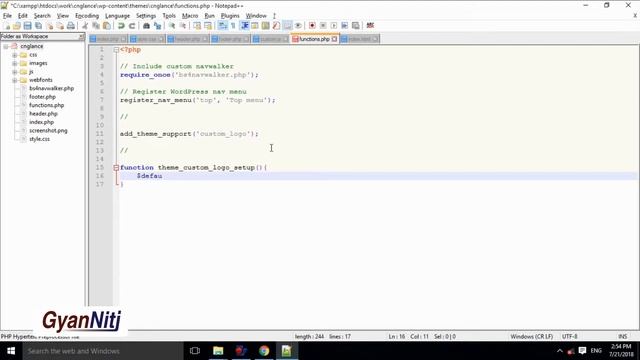
Task: Save the current file using toolbar Save icon
Action: point(27,26)
